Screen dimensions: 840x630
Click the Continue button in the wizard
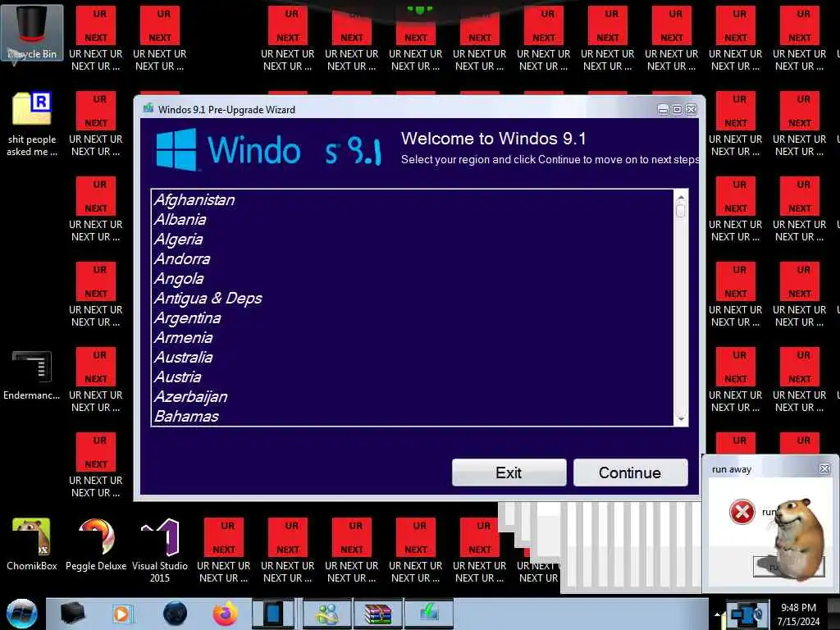(x=630, y=472)
